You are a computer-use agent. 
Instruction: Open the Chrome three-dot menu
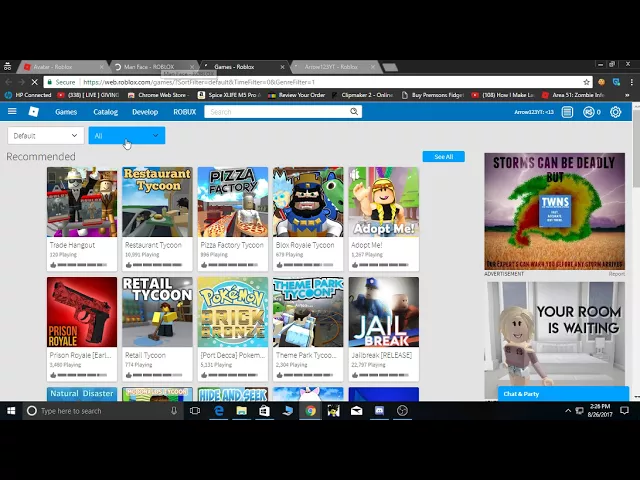click(631, 82)
